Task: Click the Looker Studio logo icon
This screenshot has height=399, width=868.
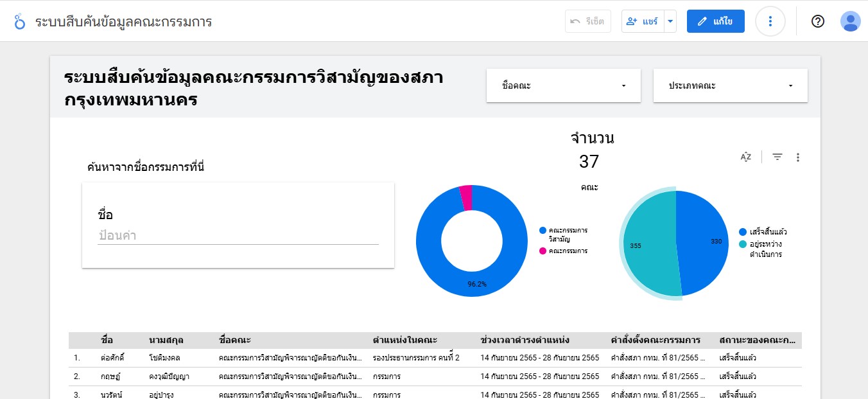Action: [20, 21]
